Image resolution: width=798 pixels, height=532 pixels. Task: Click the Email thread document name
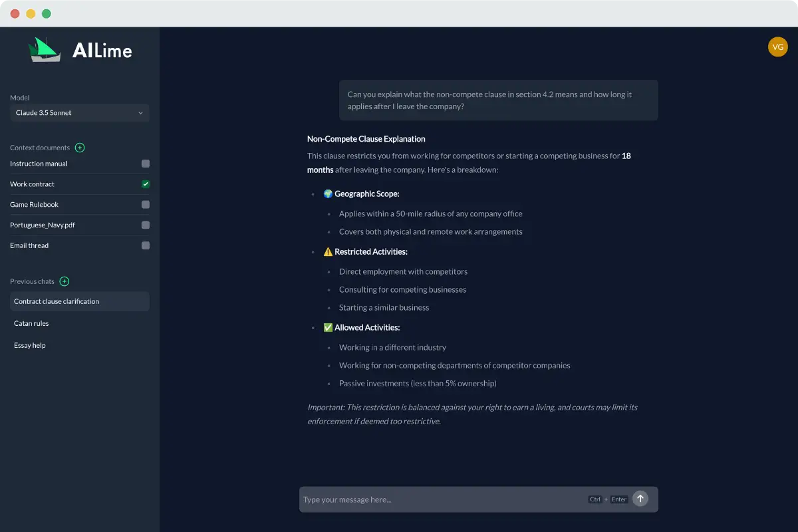click(29, 245)
